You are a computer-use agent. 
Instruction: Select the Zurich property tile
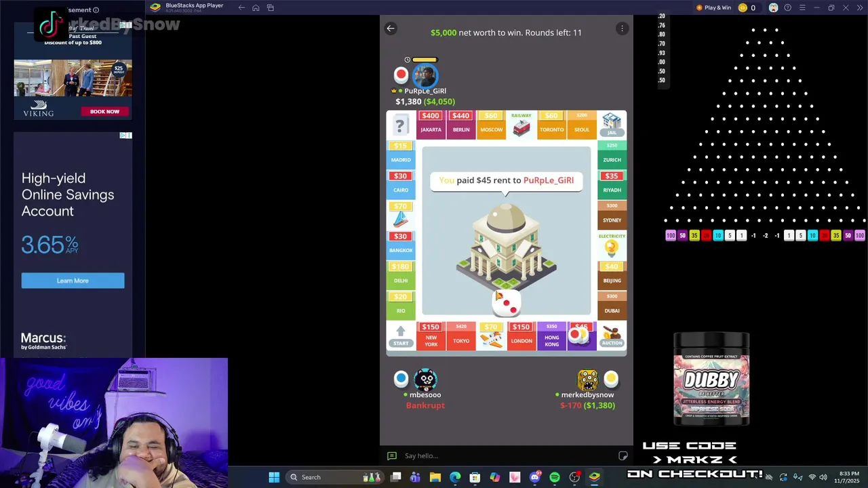(x=612, y=155)
